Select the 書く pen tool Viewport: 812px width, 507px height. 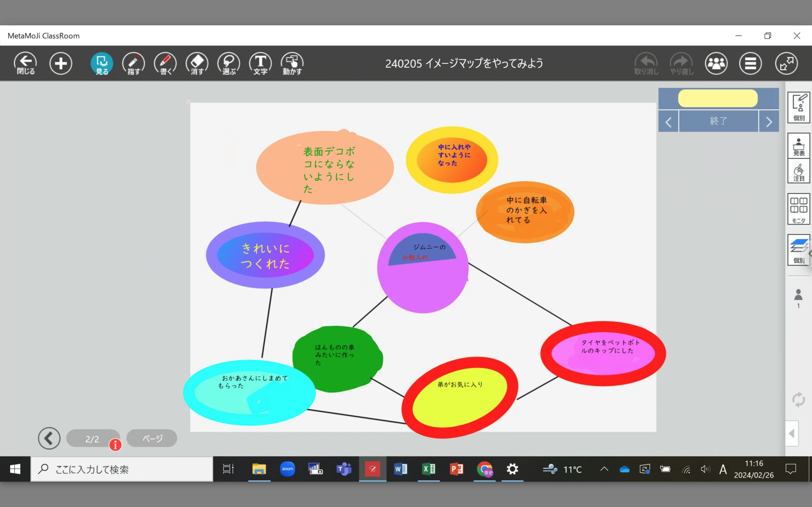tap(165, 63)
